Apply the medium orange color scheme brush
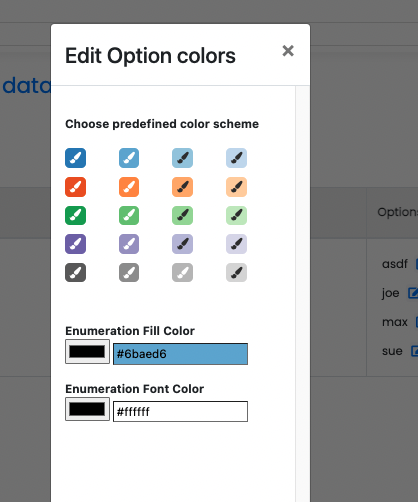Viewport: 418px width, 502px height. (129, 187)
